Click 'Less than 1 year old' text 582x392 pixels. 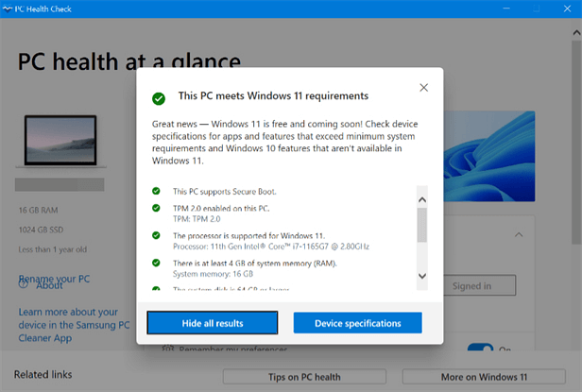point(52,249)
